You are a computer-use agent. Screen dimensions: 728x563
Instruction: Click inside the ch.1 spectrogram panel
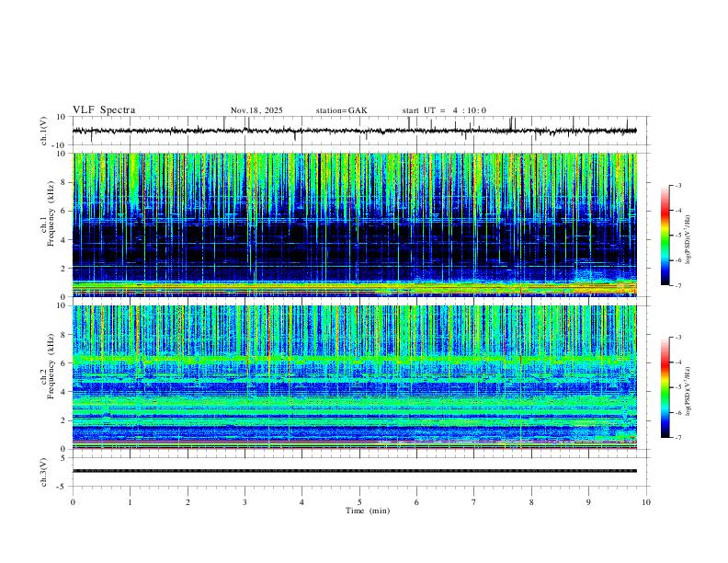click(355, 224)
